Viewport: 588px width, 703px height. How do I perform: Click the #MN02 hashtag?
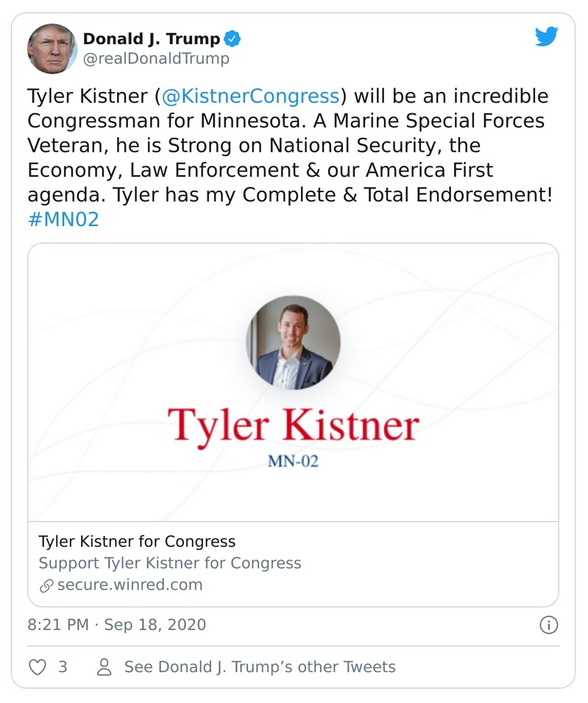pyautogui.click(x=63, y=219)
